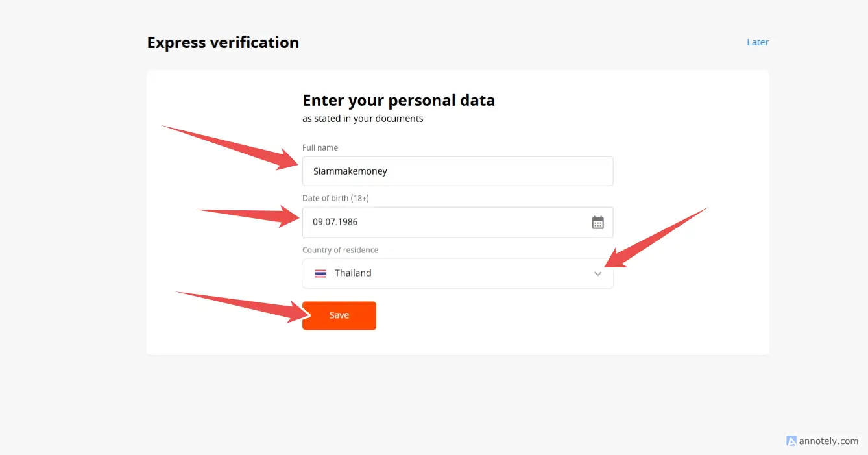Image resolution: width=868 pixels, height=455 pixels.
Task: Click the "Country of residence" label
Action: coord(340,250)
